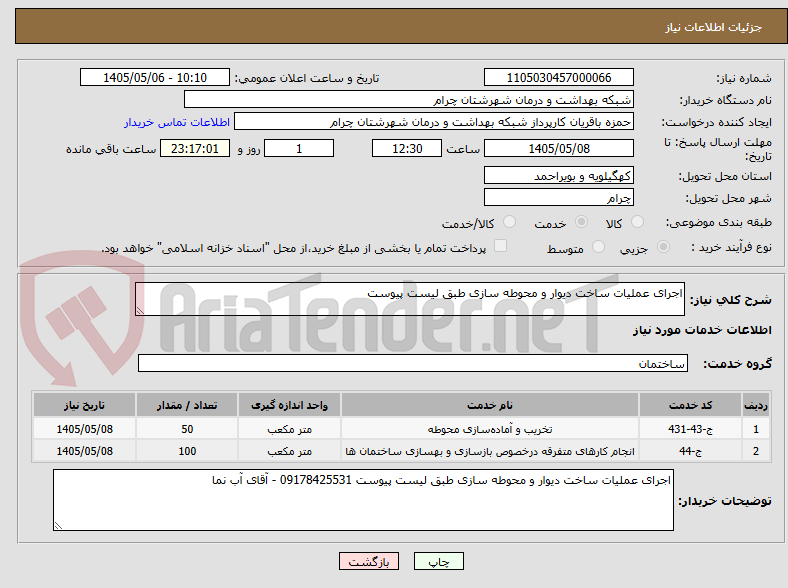This screenshot has width=788, height=588.
Task: Click the remaining days field showing 1
Action: 299,148
